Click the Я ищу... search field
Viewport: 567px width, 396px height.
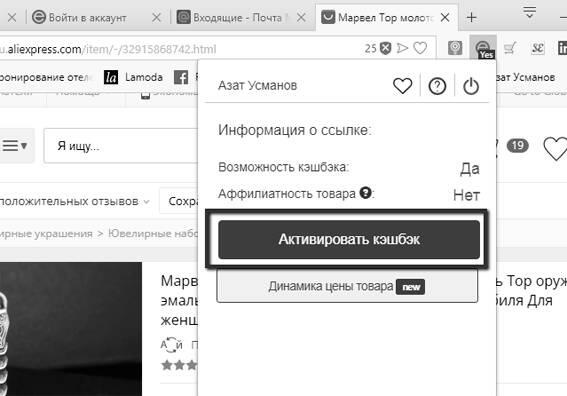tap(121, 146)
